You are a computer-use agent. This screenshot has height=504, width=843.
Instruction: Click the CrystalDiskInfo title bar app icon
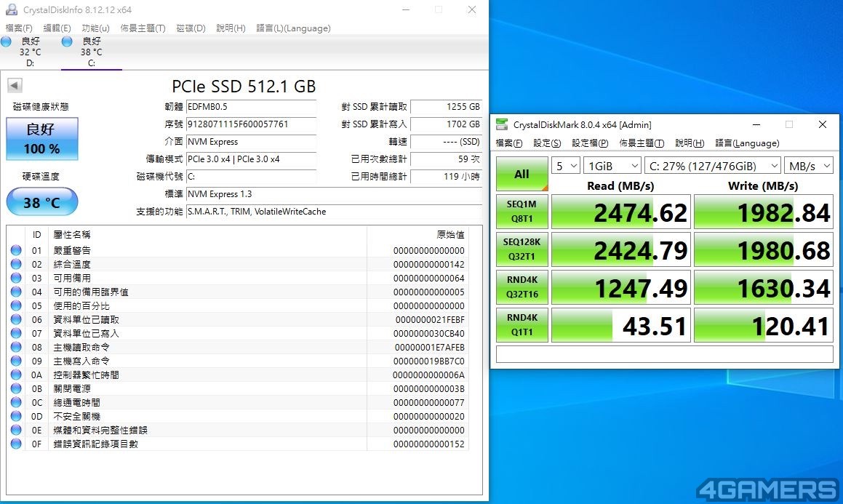point(11,9)
